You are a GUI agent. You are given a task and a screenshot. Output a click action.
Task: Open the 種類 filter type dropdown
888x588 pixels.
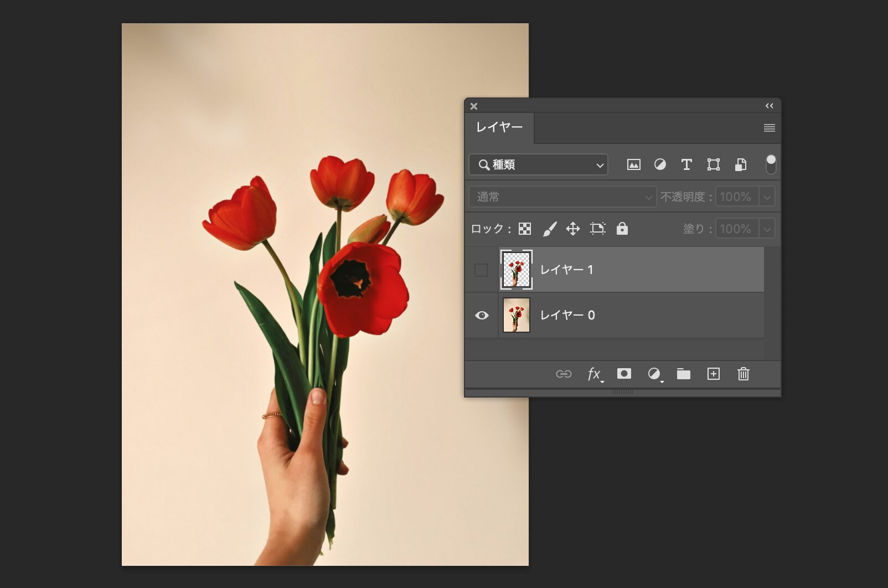538,164
